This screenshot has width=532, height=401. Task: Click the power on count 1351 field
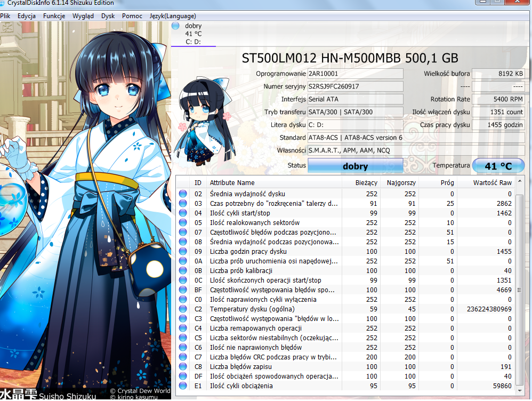[x=498, y=112]
